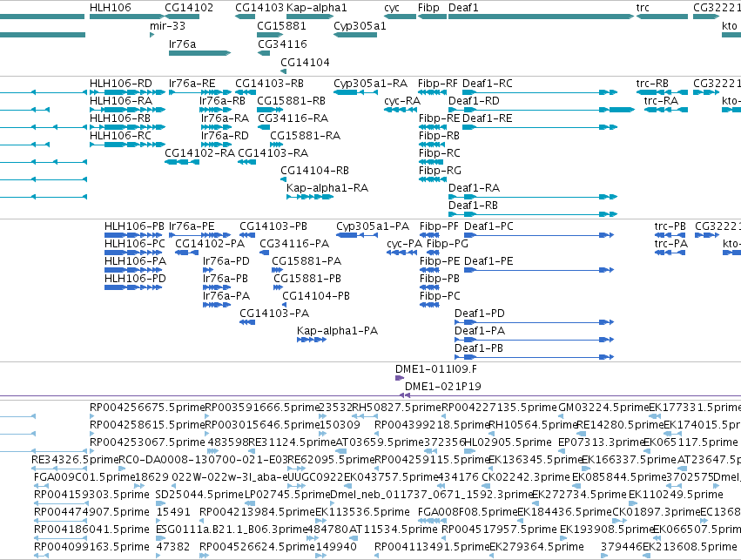Viewport: 741px width, 560px height.
Task: Click EST RP004474907.5prime label
Action: [91, 512]
